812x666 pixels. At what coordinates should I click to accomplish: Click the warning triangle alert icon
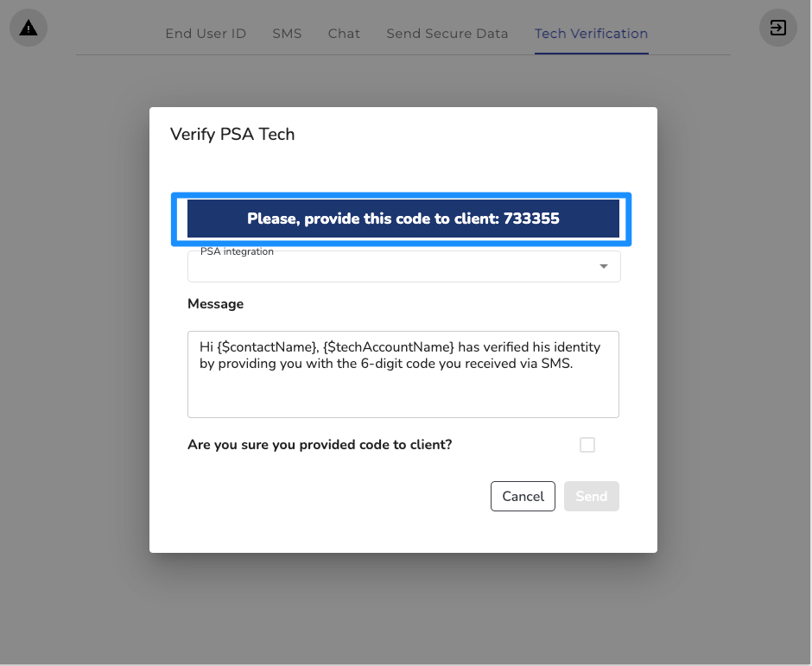click(29, 29)
